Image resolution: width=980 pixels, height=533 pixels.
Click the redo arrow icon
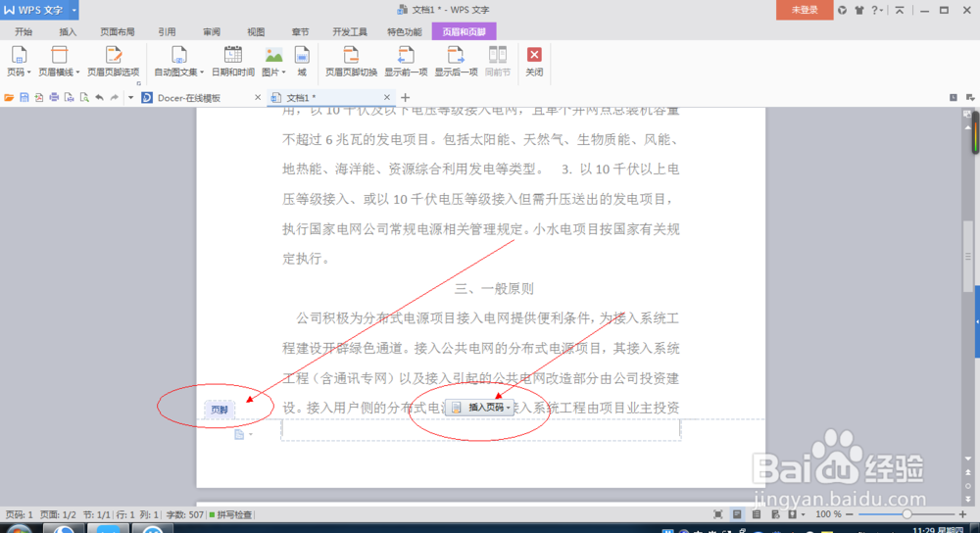click(114, 97)
